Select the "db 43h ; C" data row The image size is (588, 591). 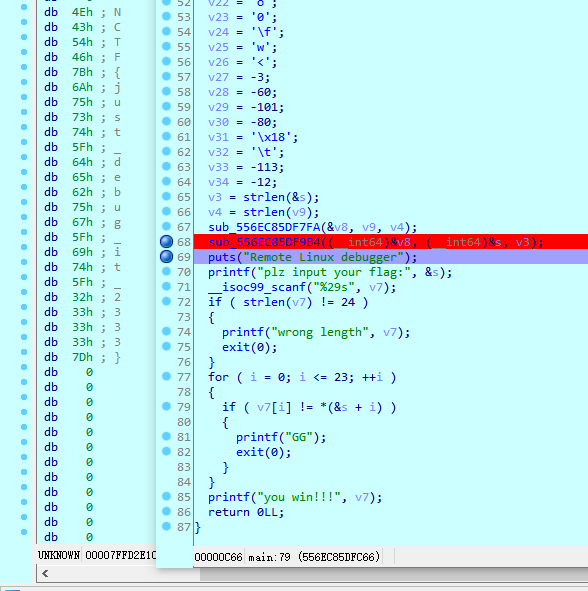[x=83, y=28]
